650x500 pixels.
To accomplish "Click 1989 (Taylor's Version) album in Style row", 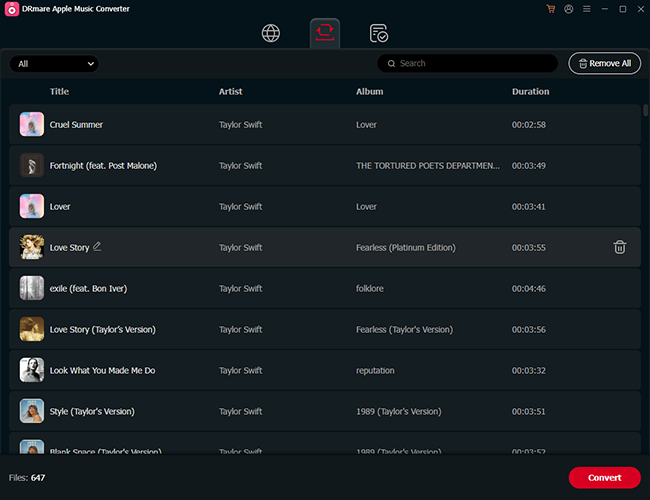I will click(x=399, y=412).
